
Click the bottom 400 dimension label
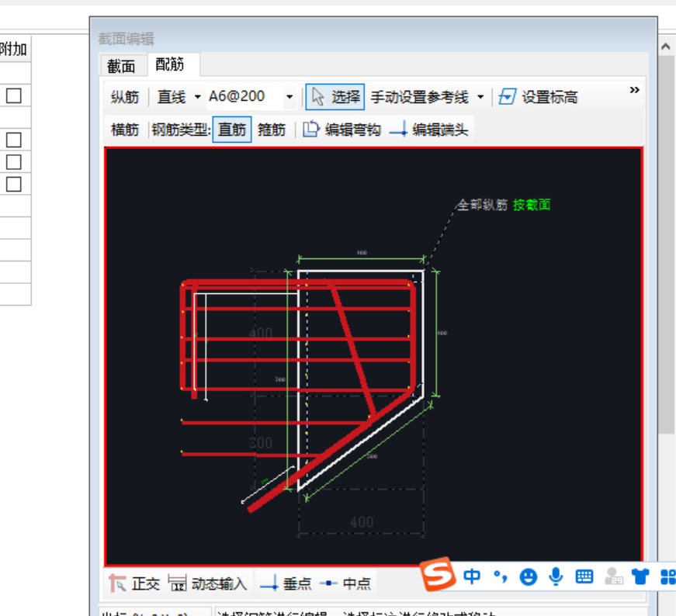[x=362, y=522]
